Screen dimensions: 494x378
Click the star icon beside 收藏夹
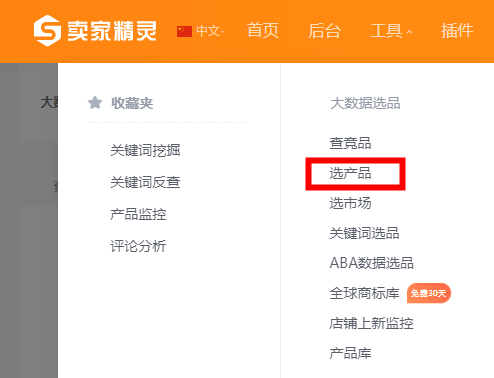pyautogui.click(x=95, y=103)
